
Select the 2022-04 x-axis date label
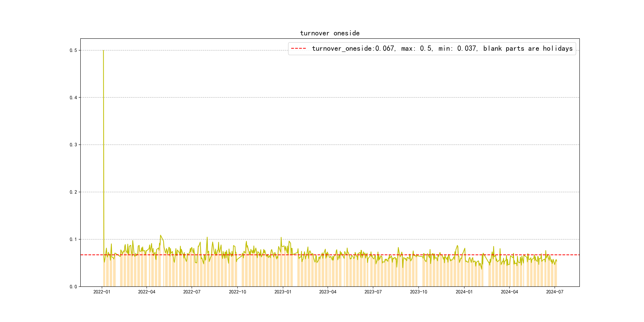pos(147,292)
